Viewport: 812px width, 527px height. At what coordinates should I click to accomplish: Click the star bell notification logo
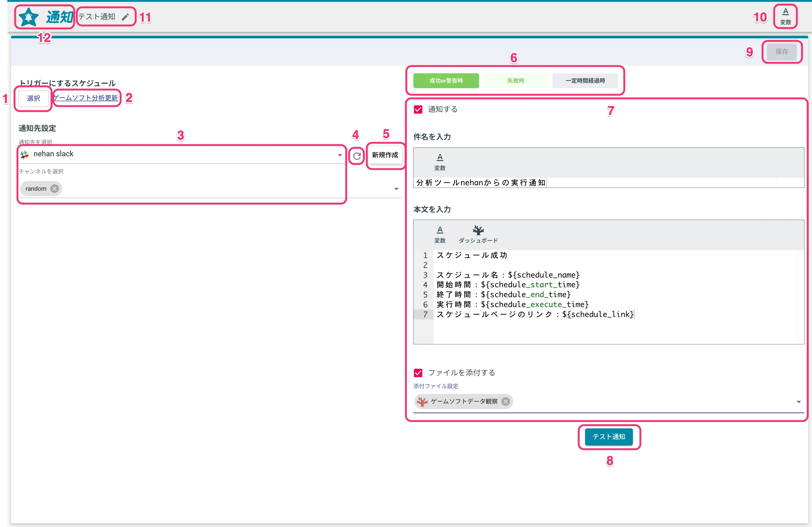[29, 17]
